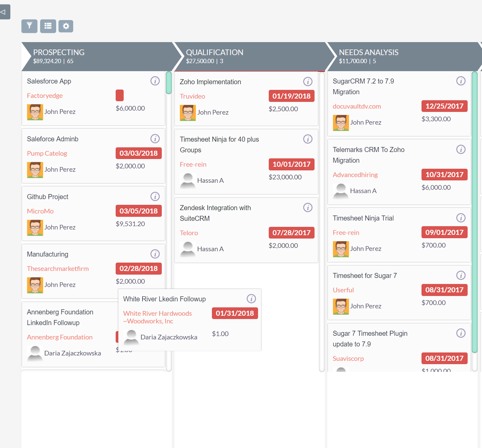Click the $89,324.20 | 65 total
Viewport: 482px width, 448px height.
53,61
